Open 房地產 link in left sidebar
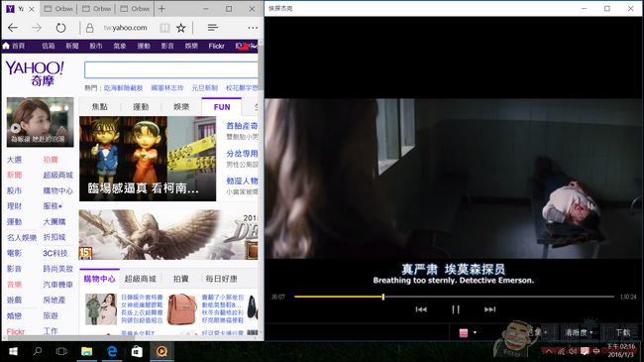Screen dimensions: 644x362 54,301
